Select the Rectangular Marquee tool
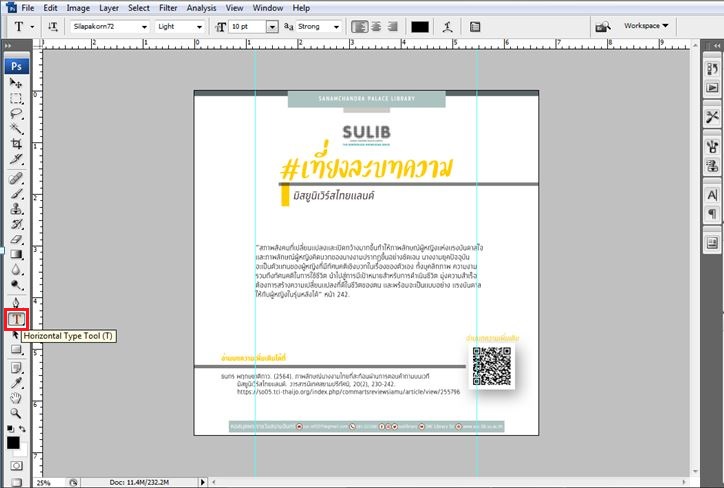This screenshot has height=488, width=724. (16, 98)
